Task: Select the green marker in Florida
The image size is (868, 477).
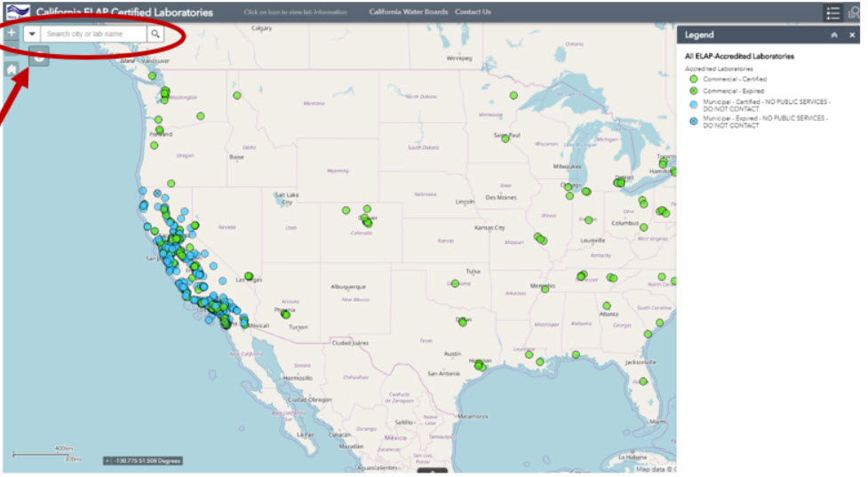Action: point(643,381)
